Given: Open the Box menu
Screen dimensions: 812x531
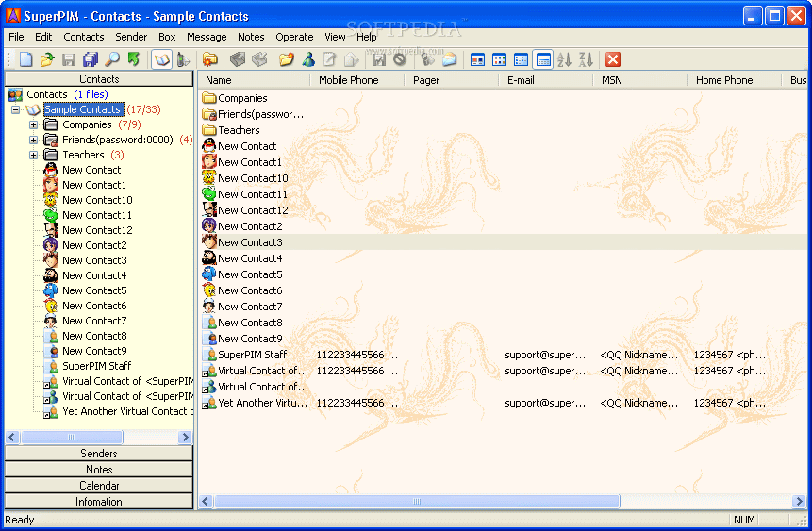Looking at the screenshot, I should [167, 37].
